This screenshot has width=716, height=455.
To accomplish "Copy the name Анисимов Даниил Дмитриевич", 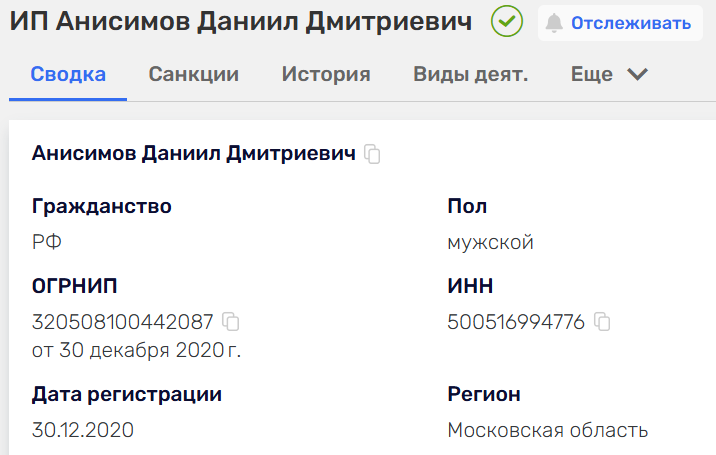I will tap(373, 154).
